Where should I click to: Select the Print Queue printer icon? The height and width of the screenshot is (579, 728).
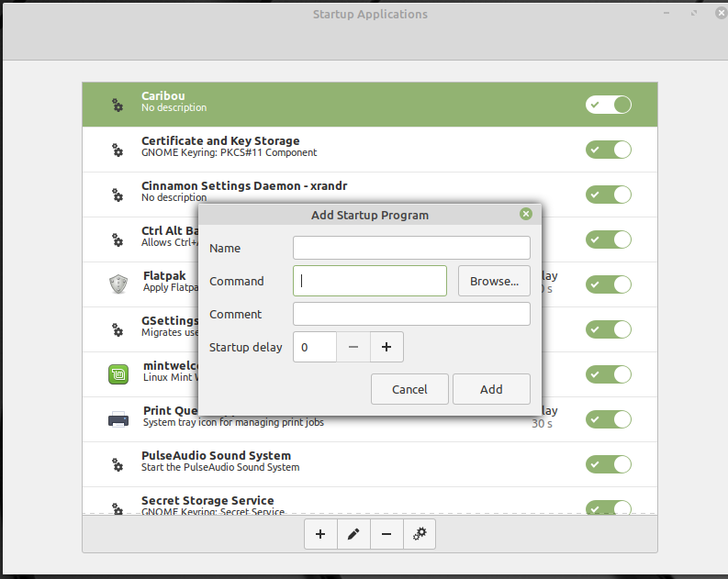pos(118,419)
